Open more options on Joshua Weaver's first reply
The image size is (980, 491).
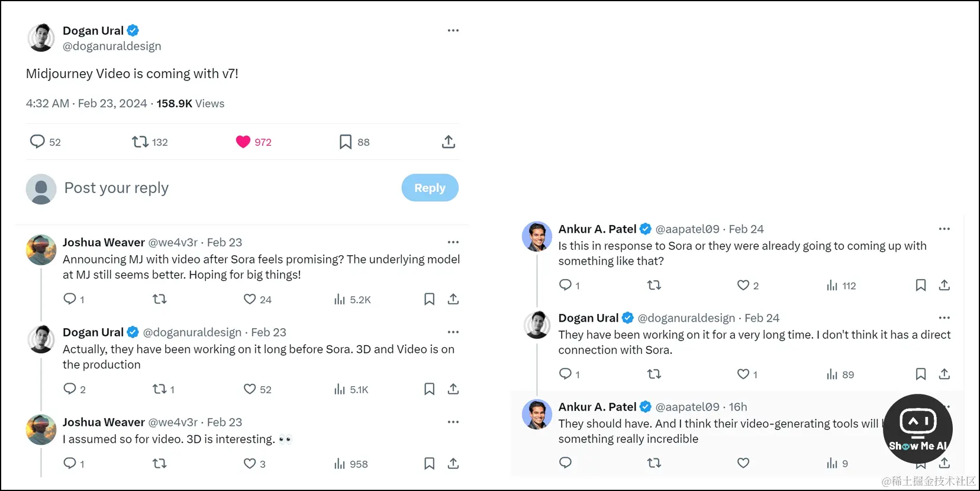pyautogui.click(x=453, y=242)
